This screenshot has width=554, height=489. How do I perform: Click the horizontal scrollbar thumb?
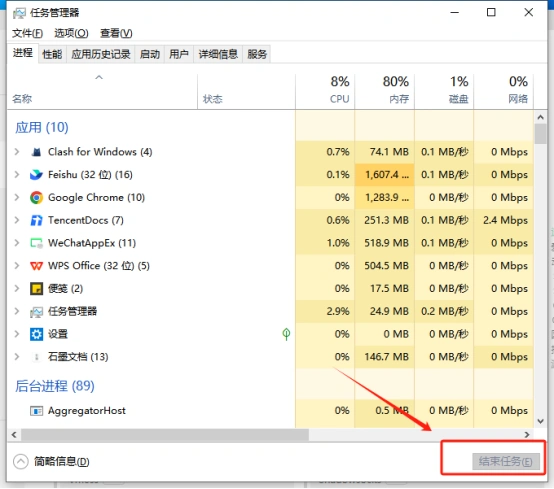pyautogui.click(x=165, y=435)
